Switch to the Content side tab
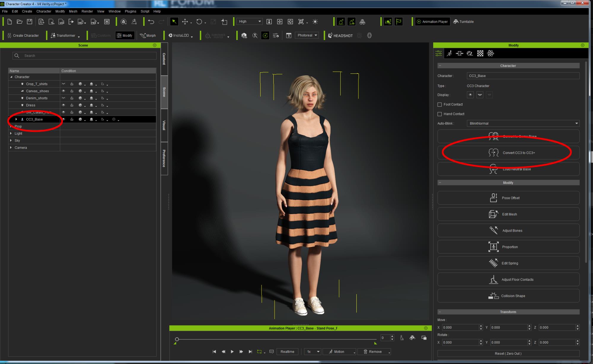The image size is (593, 364). pos(164,59)
